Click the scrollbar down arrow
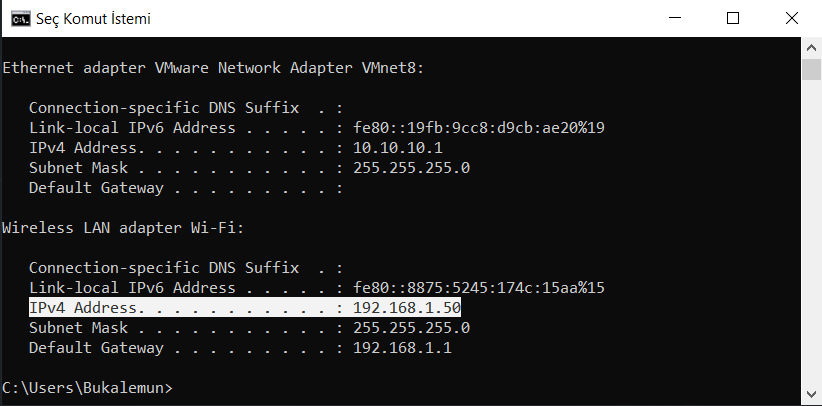822x406 pixels. (x=811, y=394)
